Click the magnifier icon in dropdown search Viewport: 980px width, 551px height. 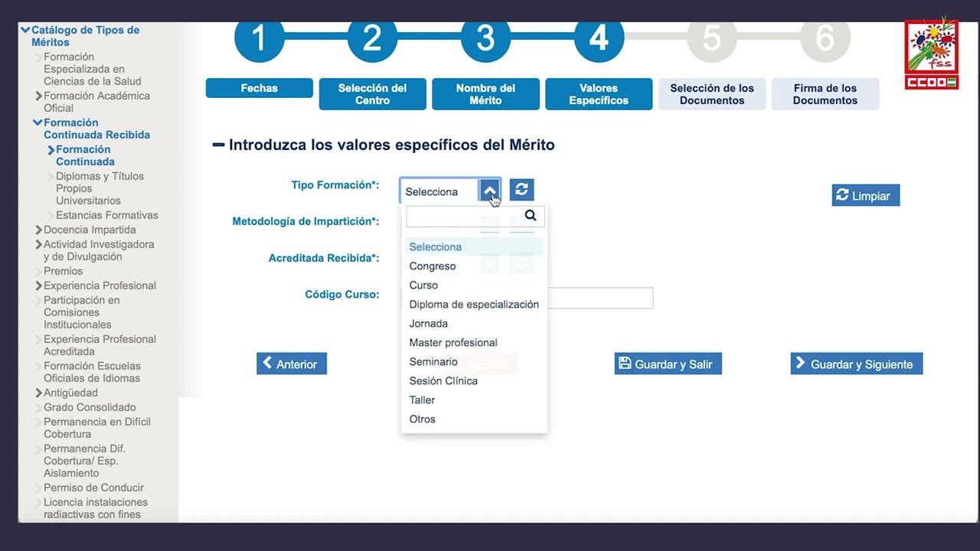531,216
